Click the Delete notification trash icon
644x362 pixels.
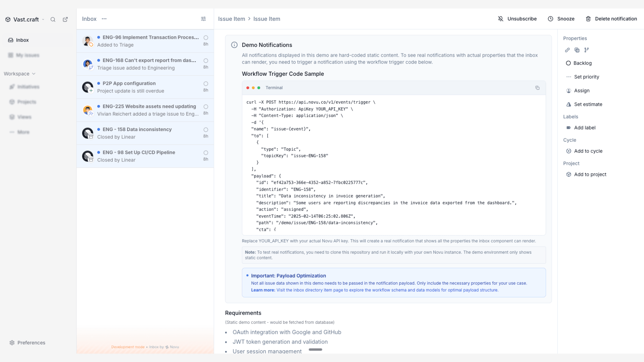coord(588,19)
